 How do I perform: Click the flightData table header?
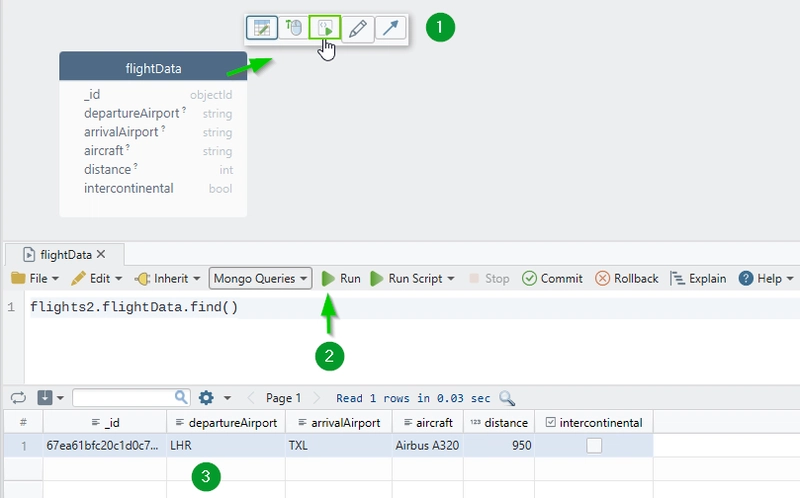pyautogui.click(x=153, y=68)
